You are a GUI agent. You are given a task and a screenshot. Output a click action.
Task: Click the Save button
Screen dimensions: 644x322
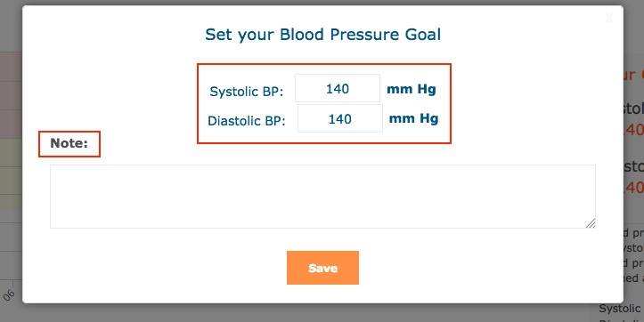click(x=322, y=268)
